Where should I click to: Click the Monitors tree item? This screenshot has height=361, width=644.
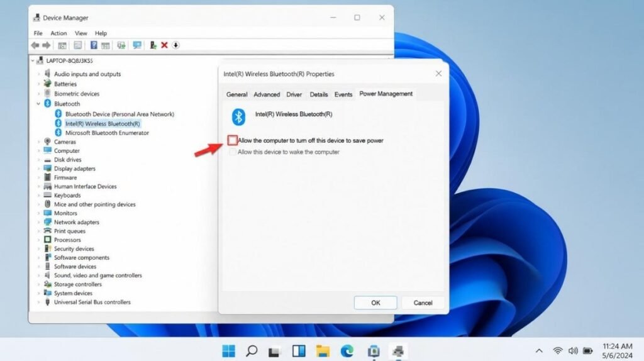[x=65, y=213]
